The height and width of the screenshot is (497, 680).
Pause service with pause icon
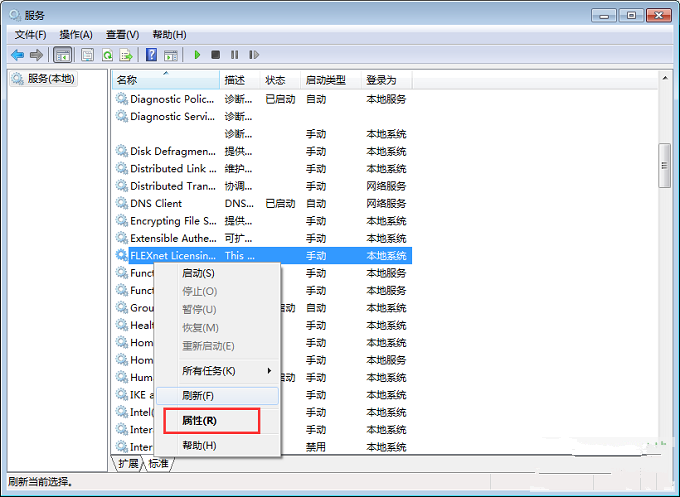tap(235, 55)
